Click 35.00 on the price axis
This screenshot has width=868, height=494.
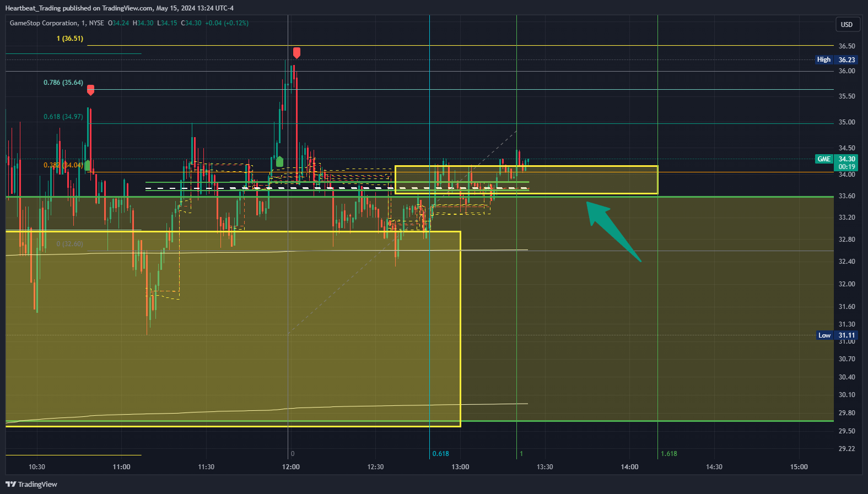847,122
